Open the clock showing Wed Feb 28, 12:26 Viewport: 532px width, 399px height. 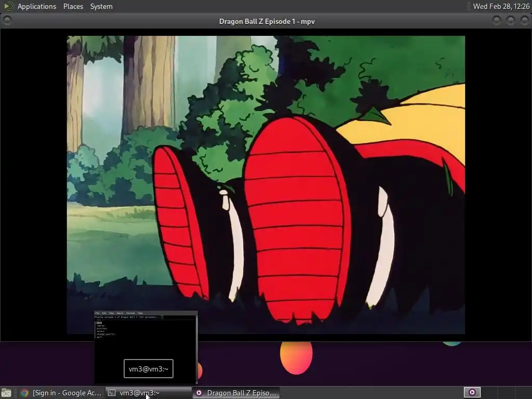[x=501, y=6]
